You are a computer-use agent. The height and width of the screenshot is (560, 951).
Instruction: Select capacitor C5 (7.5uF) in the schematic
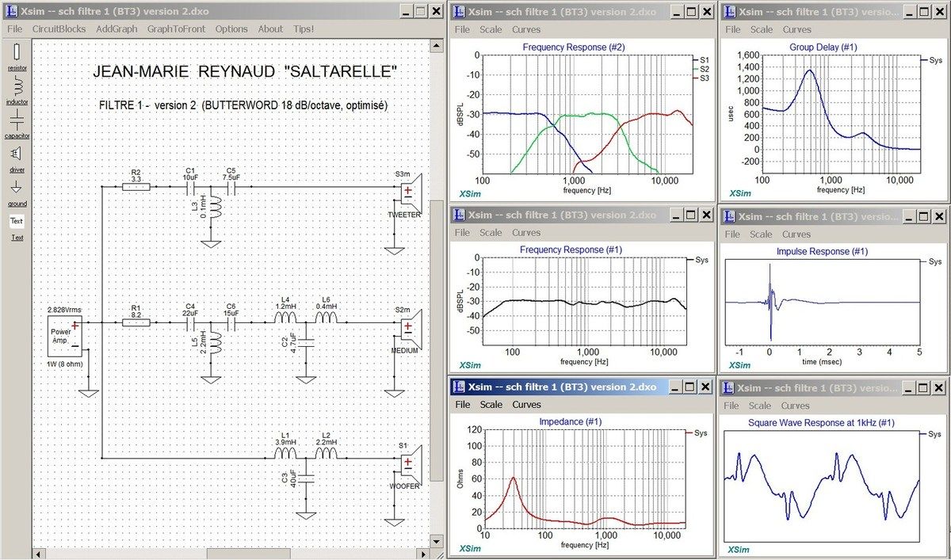coord(231,188)
